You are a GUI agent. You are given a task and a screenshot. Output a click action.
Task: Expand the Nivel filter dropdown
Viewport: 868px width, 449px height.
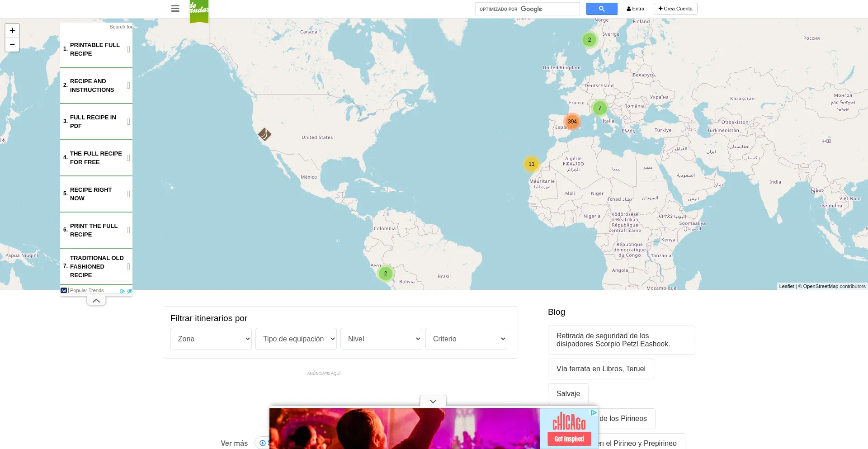(381, 339)
